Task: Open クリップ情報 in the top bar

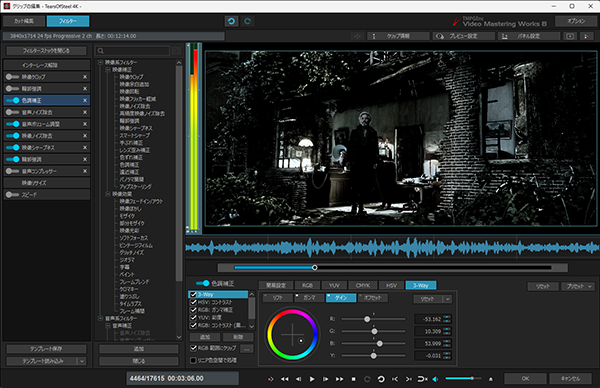Action: [398, 36]
